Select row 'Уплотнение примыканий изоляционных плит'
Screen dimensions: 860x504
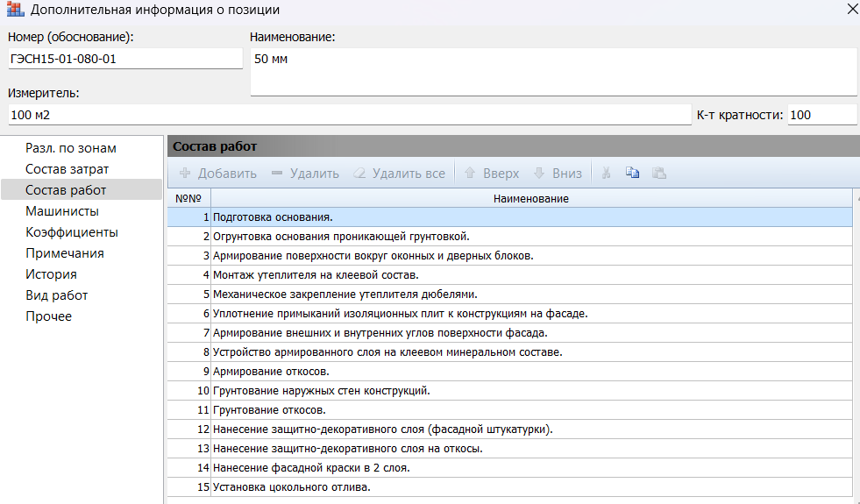[509, 314]
